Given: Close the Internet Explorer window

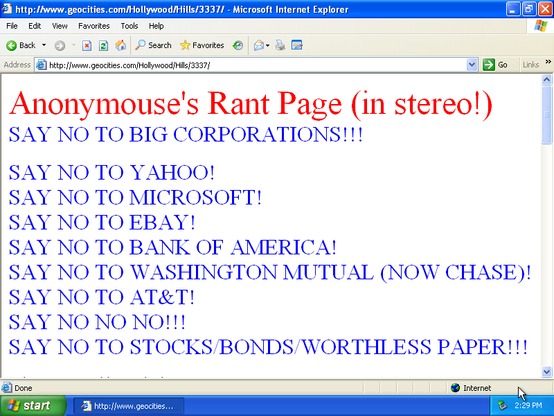Looking at the screenshot, I should pyautogui.click(x=545, y=9).
